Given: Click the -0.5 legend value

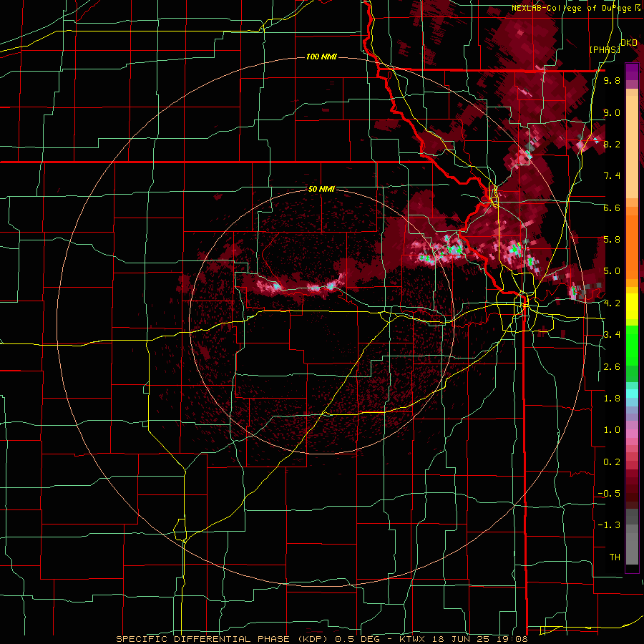Looking at the screenshot, I should [609, 494].
